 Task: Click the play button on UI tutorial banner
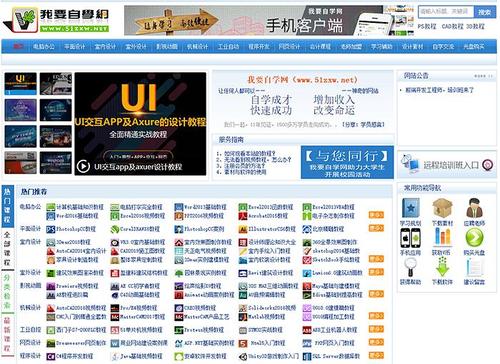click(83, 166)
